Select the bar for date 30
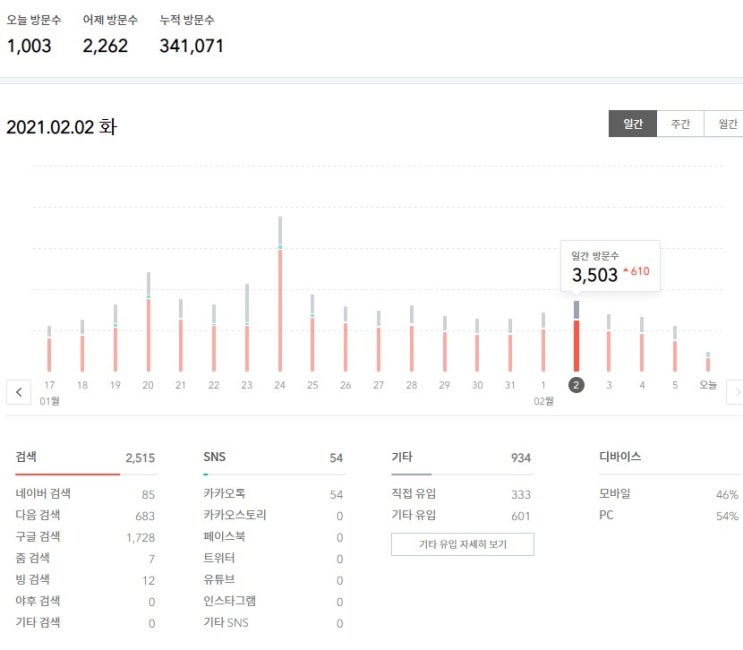743x650 pixels. (477, 345)
